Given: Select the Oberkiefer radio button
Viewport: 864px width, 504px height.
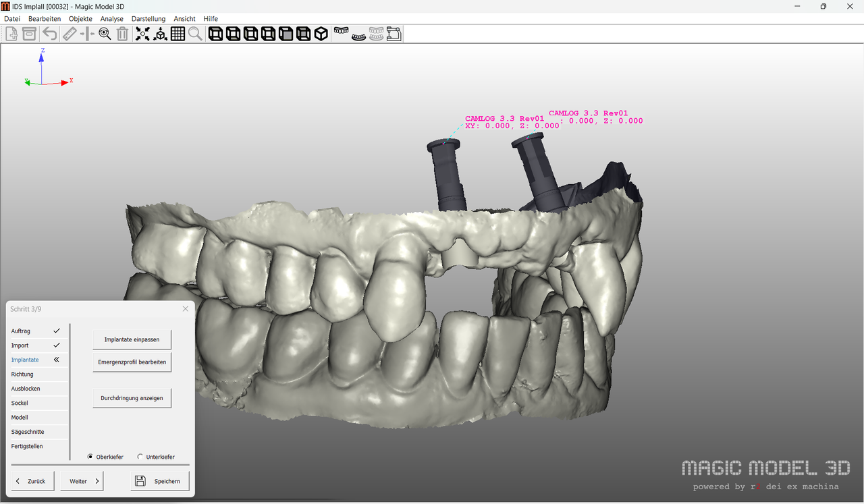Looking at the screenshot, I should click(90, 457).
